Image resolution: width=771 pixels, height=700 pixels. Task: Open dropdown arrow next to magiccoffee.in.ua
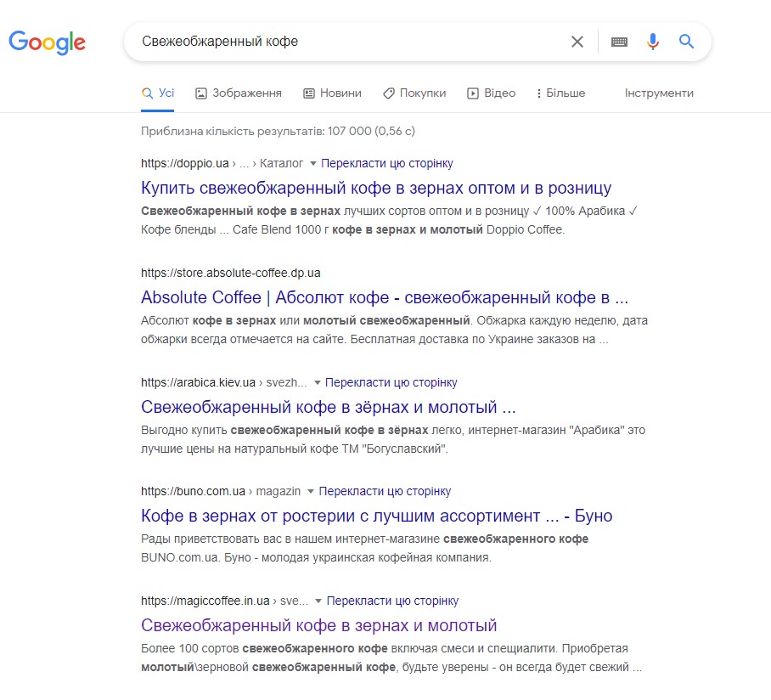pos(318,601)
